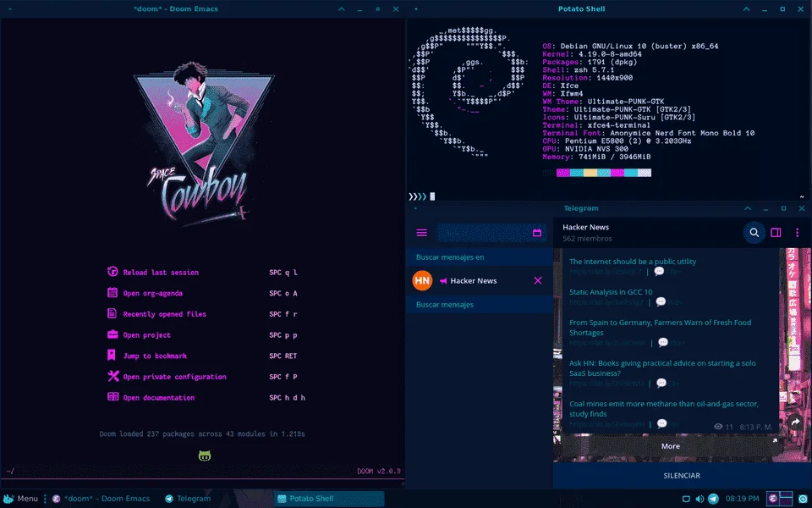Click the comment bubble under the Farmers Warn headline
This screenshot has width=812, height=508.
tap(663, 342)
